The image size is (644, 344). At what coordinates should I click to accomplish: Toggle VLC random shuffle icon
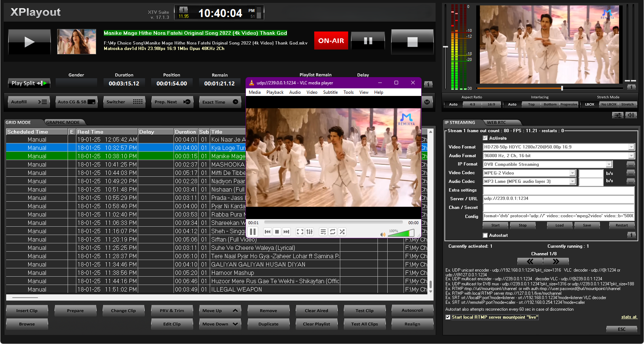pos(342,232)
